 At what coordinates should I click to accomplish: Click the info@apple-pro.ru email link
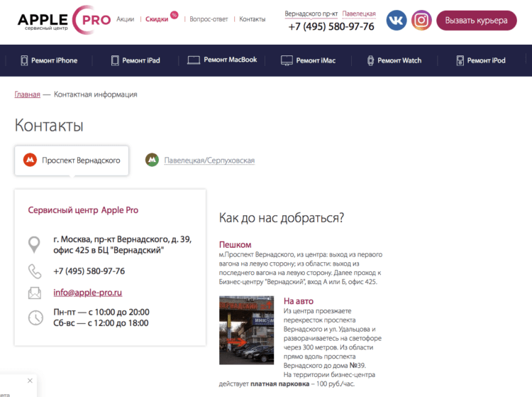pos(87,293)
